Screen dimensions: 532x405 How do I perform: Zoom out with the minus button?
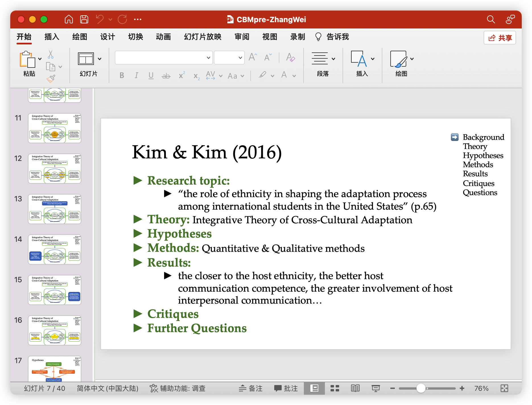(393, 388)
